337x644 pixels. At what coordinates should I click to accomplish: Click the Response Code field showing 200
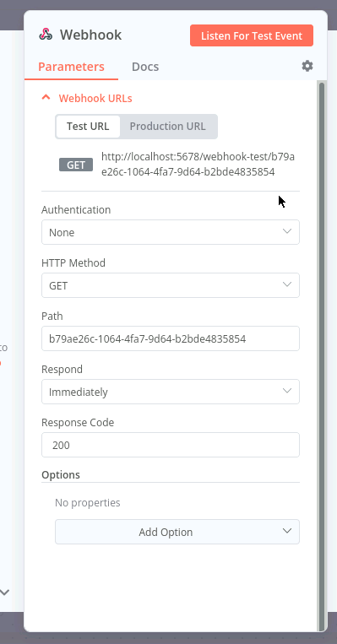[x=171, y=445]
